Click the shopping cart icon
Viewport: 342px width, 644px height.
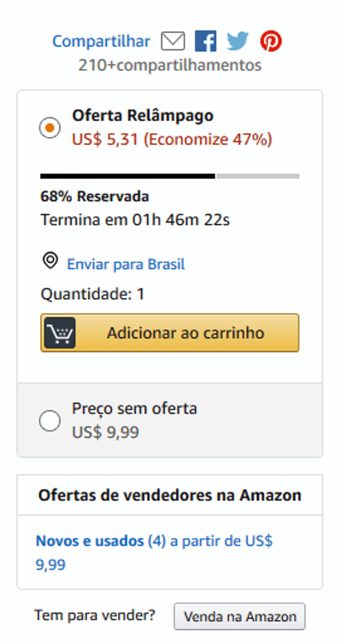[x=60, y=333]
